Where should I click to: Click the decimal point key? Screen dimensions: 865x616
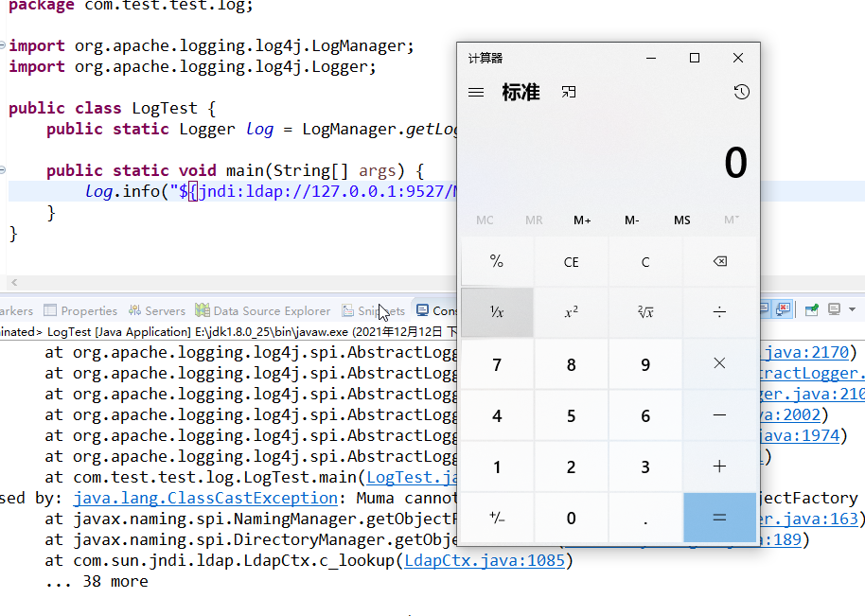(645, 518)
